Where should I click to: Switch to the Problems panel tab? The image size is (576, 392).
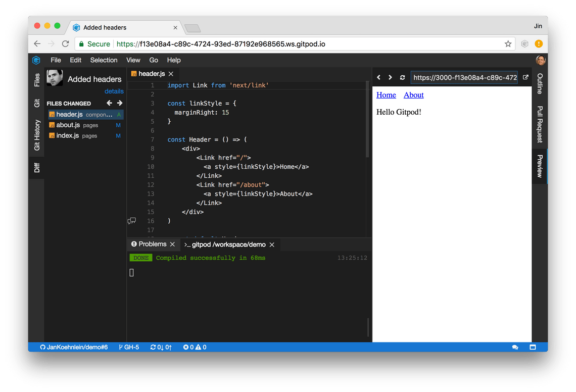click(x=149, y=244)
